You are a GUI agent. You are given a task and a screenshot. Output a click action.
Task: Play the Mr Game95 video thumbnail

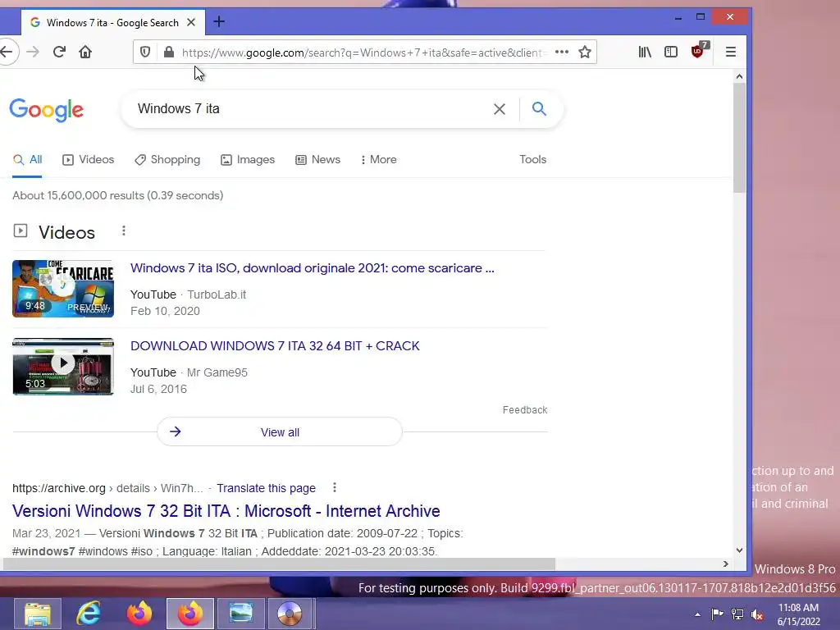[63, 367]
